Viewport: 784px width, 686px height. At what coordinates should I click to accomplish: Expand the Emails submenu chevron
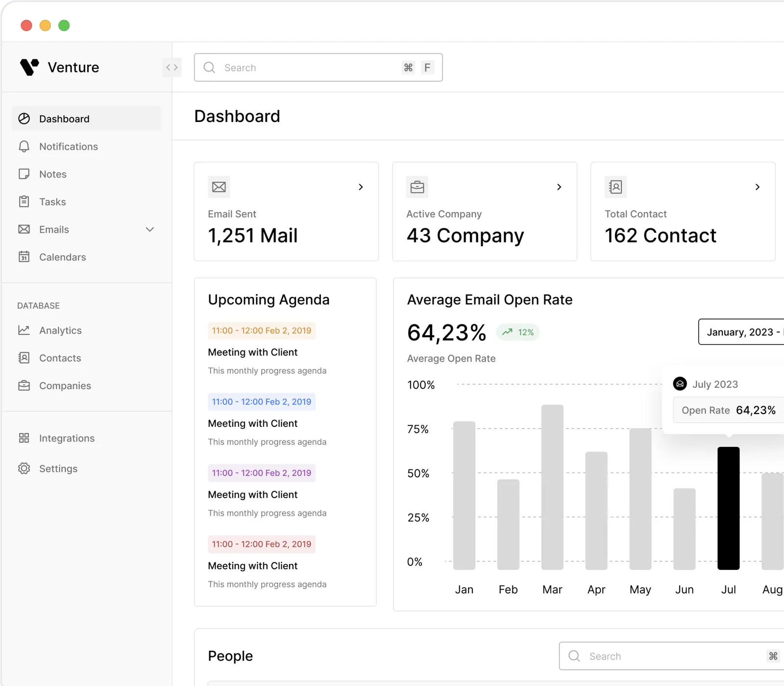click(150, 229)
